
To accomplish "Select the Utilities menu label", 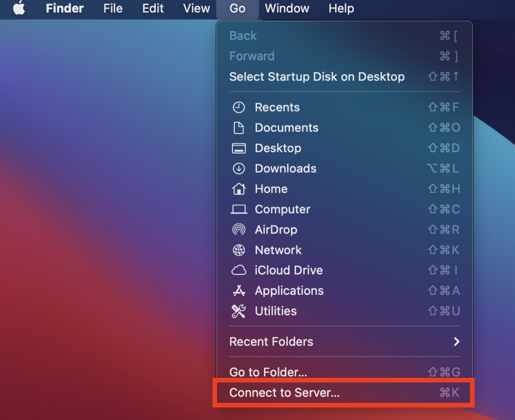I will pos(276,311).
